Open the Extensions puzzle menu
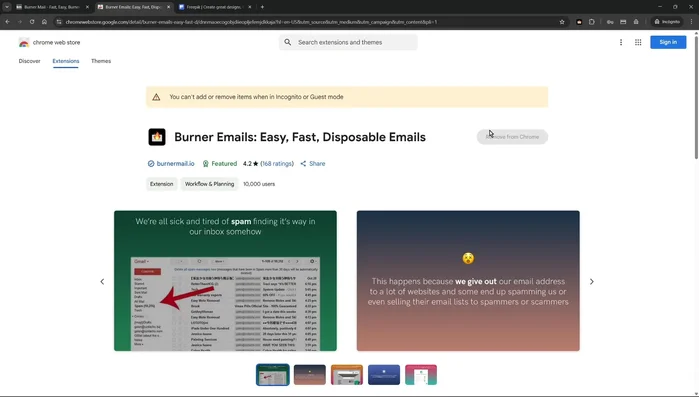Image resolution: width=699 pixels, height=397 pixels. 592,22
